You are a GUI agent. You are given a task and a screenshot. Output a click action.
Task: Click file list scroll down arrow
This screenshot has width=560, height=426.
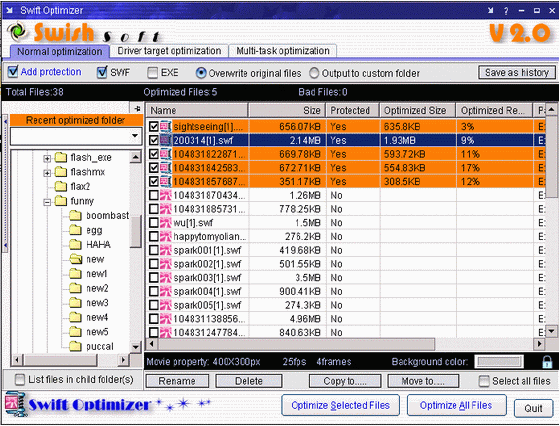click(x=552, y=331)
